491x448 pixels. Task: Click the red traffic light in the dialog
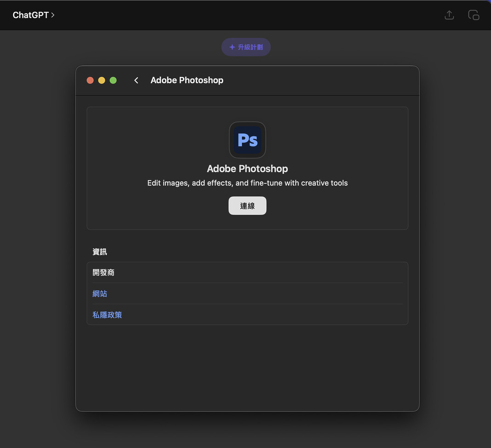(x=90, y=80)
